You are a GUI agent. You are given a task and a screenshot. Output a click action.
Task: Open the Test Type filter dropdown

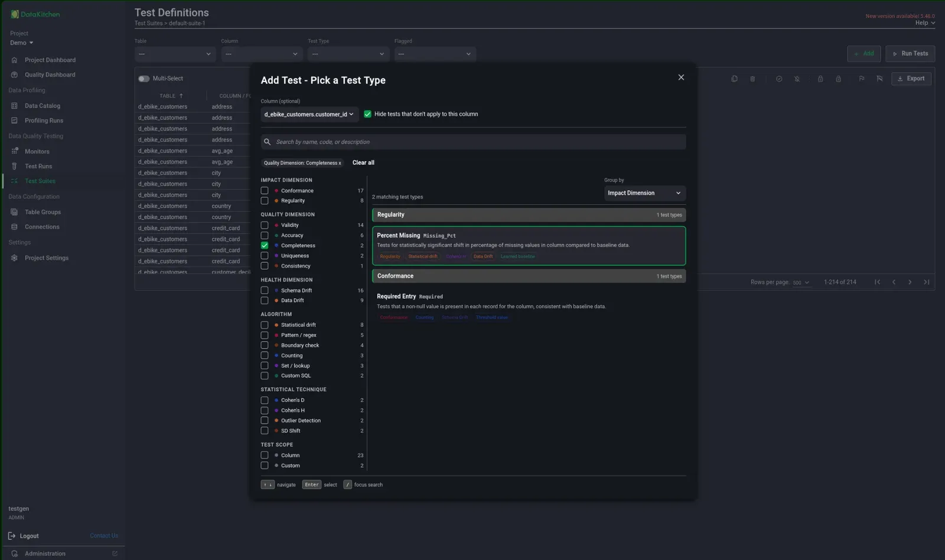pyautogui.click(x=348, y=54)
